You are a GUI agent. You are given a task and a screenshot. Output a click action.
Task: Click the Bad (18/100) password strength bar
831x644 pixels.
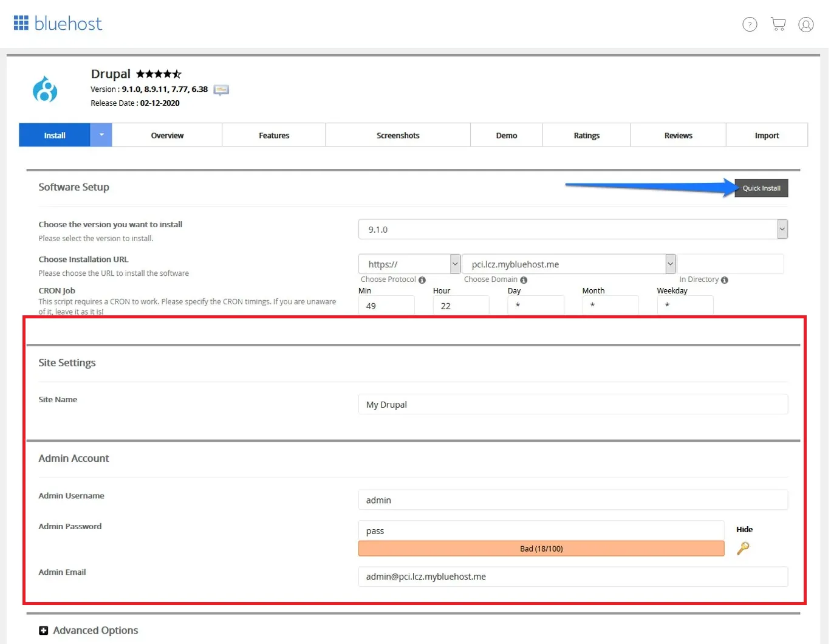[x=541, y=549]
